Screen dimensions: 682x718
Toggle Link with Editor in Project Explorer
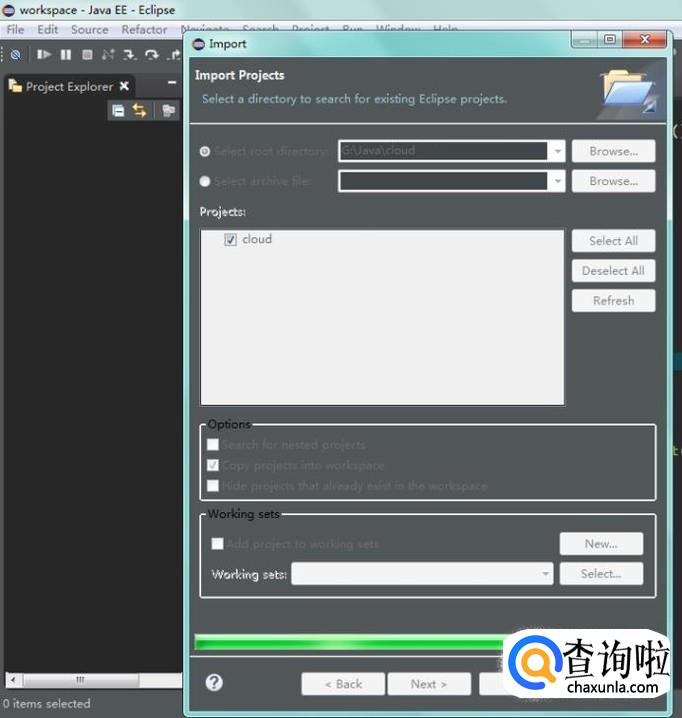click(x=139, y=111)
